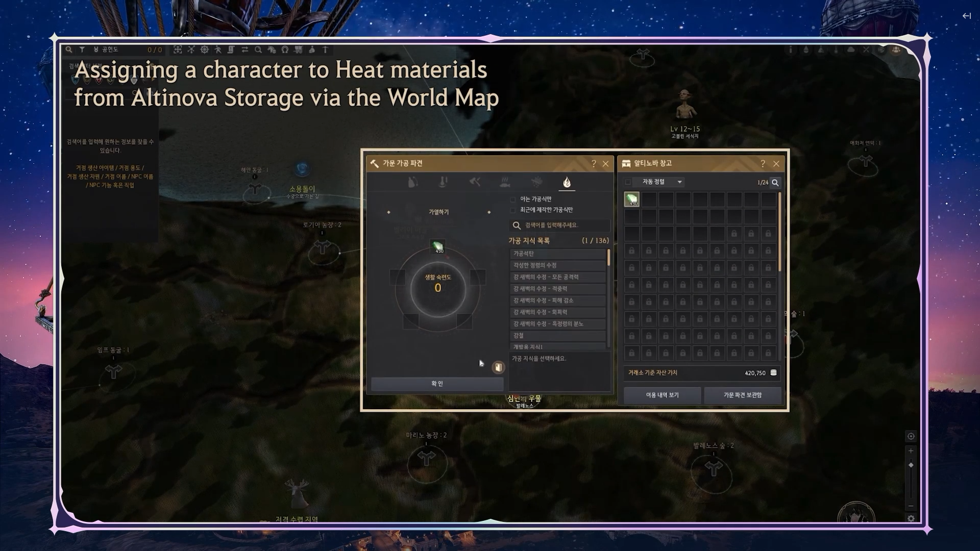The width and height of the screenshot is (980, 551).
Task: Open help for 가문 가공 파견 window
Action: (594, 163)
